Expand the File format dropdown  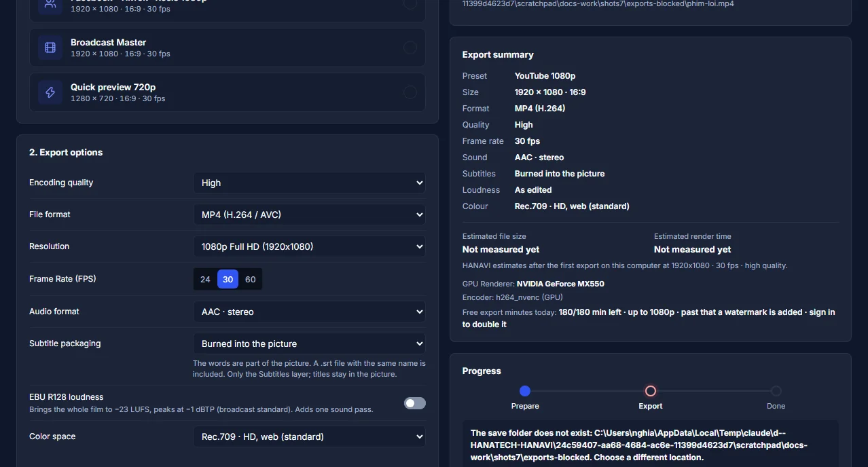[x=309, y=214]
